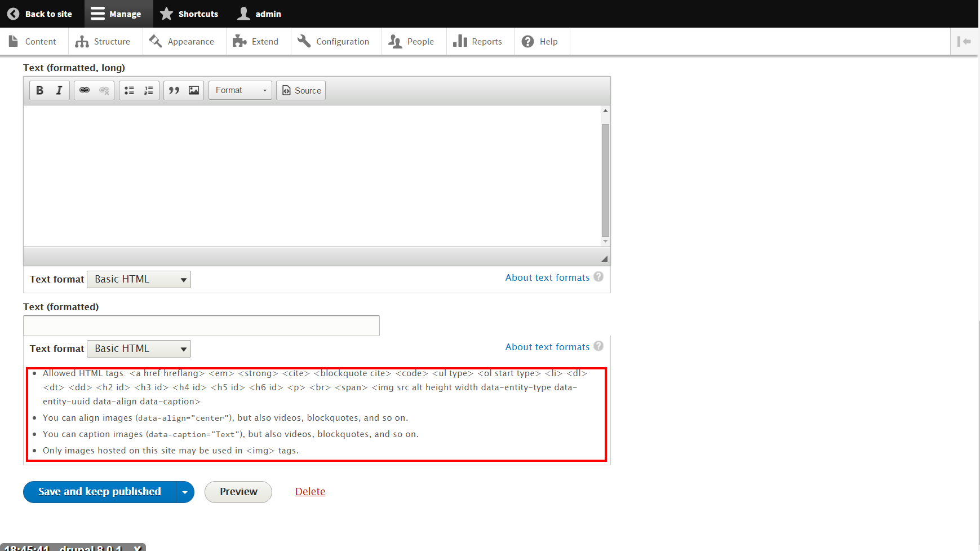Viewport: 980px width, 551px height.
Task: Expand the Save button options arrow
Action: click(184, 492)
